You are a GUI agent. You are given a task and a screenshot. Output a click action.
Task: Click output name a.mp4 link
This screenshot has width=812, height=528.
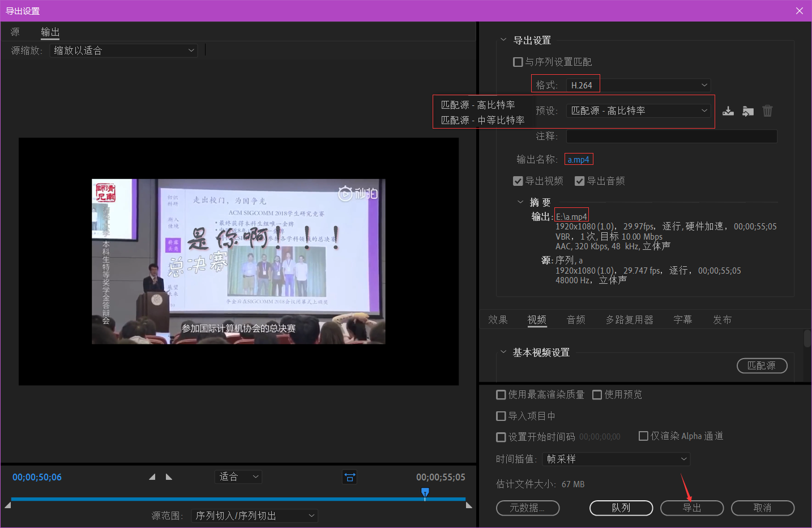[578, 160]
